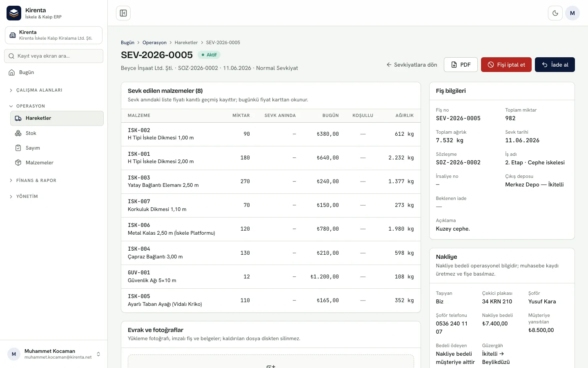Click the driver name Yusuf Kara
The image size is (588, 368).
542,301
